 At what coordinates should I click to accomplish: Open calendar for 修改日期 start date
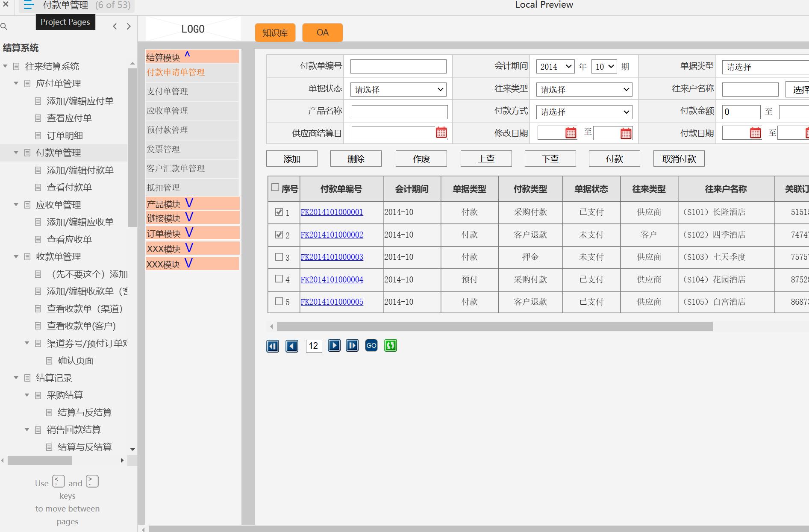pyautogui.click(x=571, y=133)
